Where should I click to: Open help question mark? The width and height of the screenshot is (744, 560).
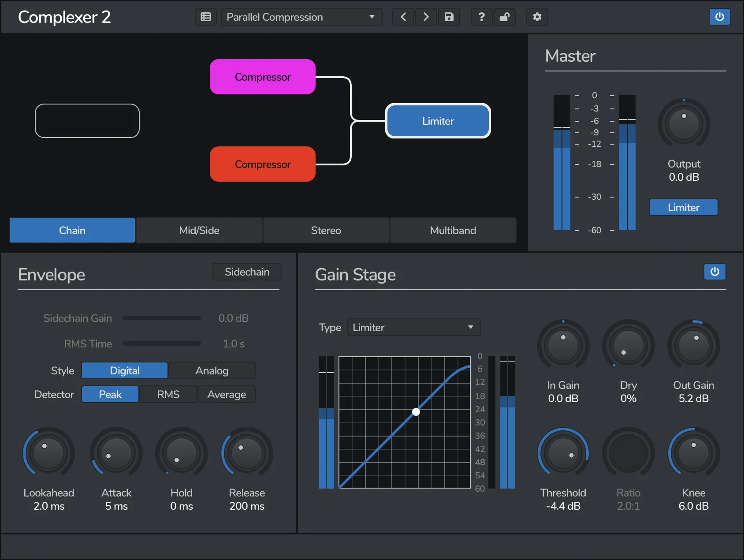[x=482, y=17]
